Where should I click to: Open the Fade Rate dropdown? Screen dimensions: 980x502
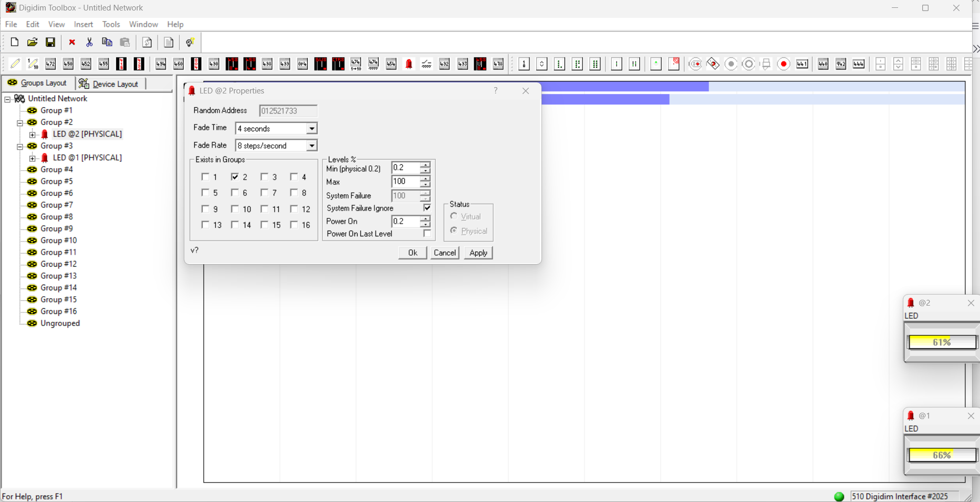coord(311,145)
